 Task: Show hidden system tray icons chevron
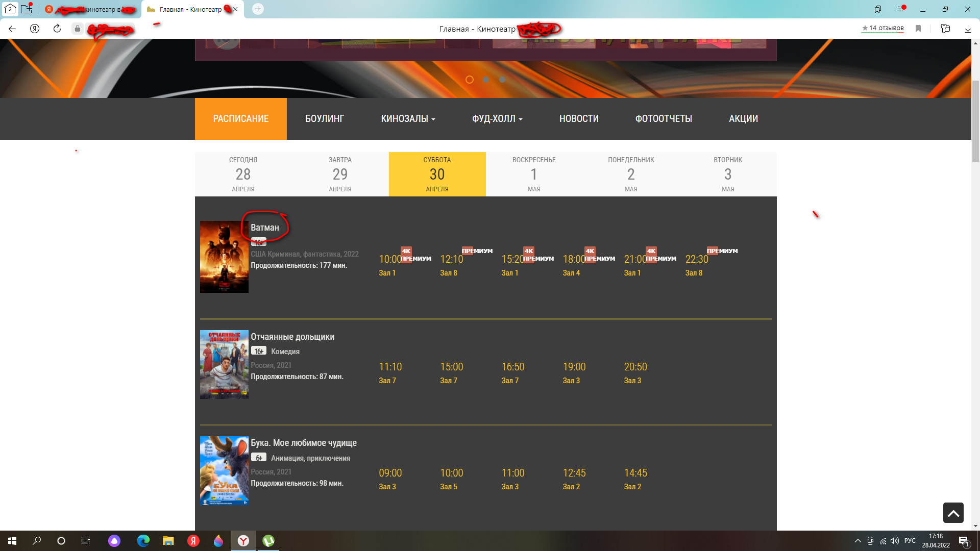tap(857, 541)
